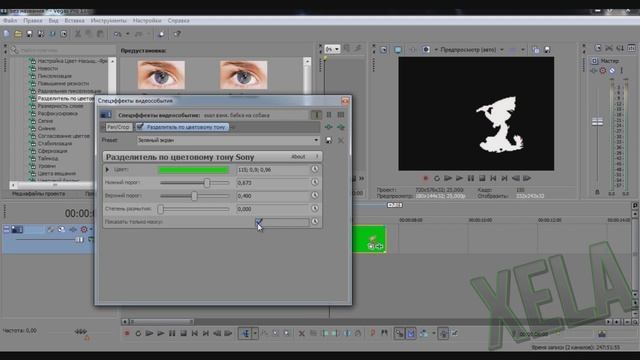The height and width of the screenshot is (360, 640).
Task: Open the Вставка menu
Action: click(74, 20)
